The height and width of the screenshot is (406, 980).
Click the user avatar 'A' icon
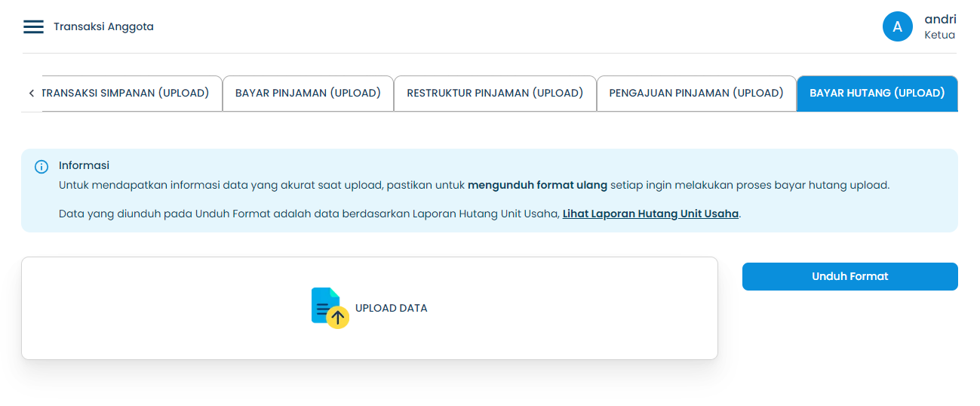[x=898, y=26]
